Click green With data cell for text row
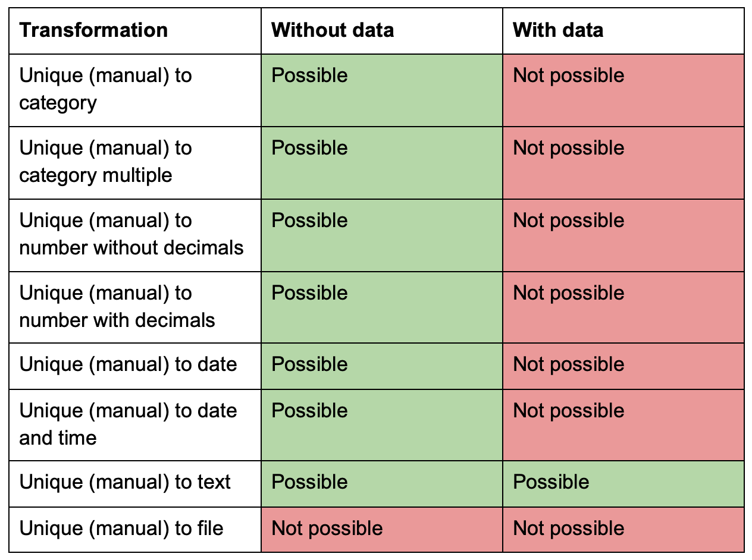Viewport: 752px width, 560px height. coord(623,484)
